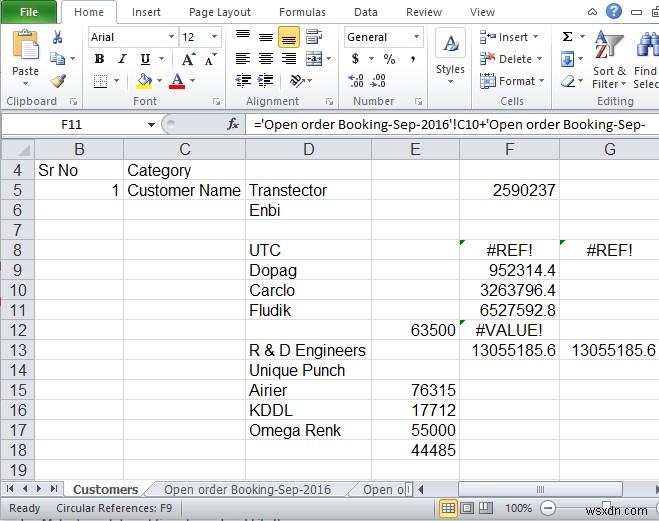Screen dimensions: 659x521
Task: Click the Cut scissors icon
Action: (58, 37)
